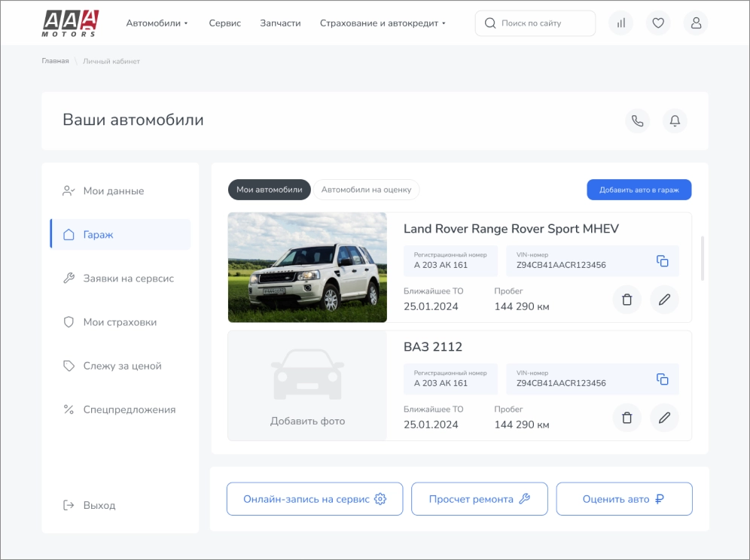Click Оценить авто button
750x560 pixels.
tap(624, 499)
